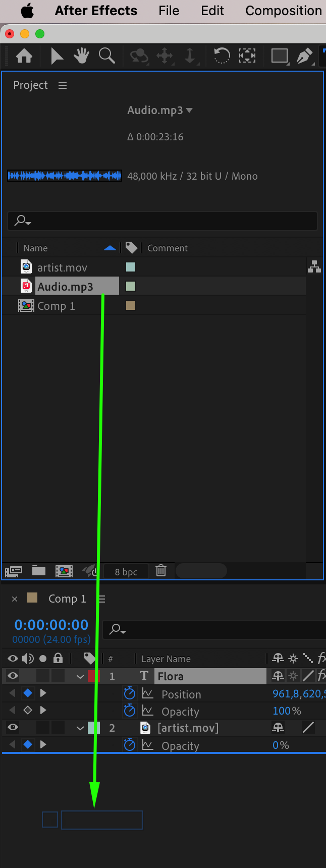
Task: Select the Home icon in toolbar
Action: click(x=24, y=56)
